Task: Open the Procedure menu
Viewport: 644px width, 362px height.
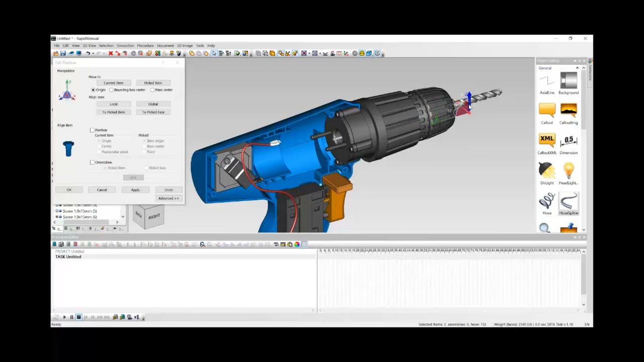Action: coord(145,46)
